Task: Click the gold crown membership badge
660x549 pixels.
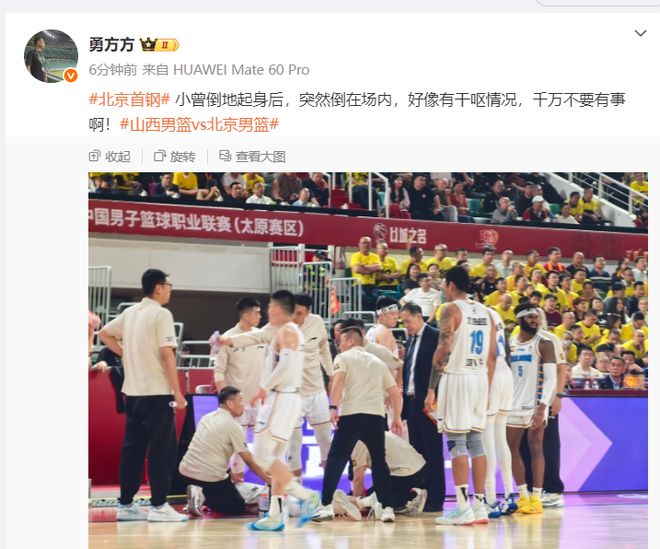Action: tap(148, 45)
